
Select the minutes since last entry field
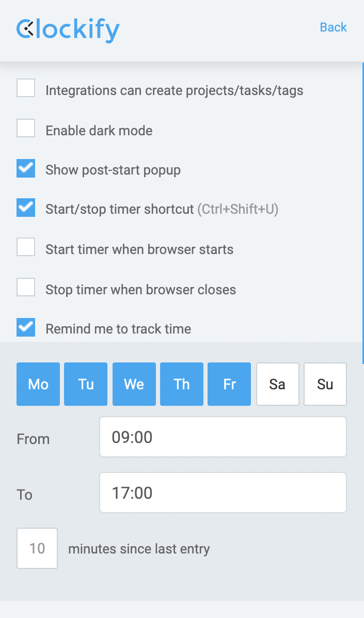click(37, 548)
